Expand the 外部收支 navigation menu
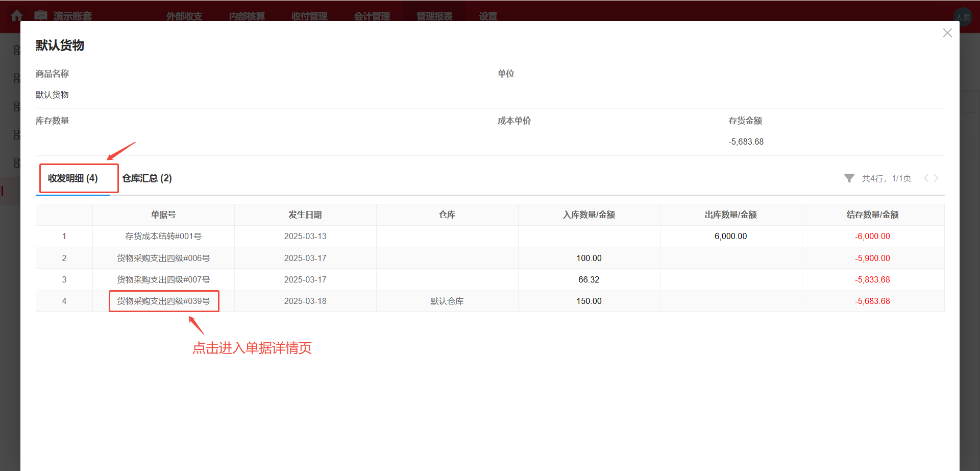Viewport: 980px width, 471px height. [x=184, y=16]
